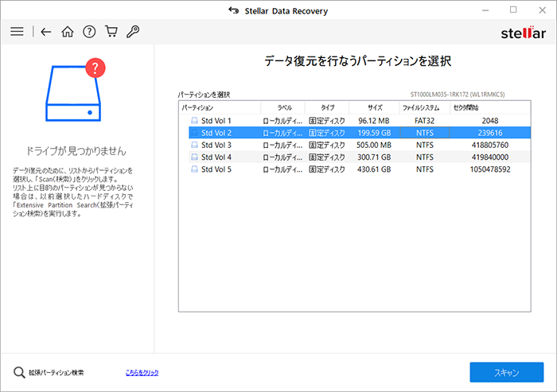Click the ドライブが見つかりません heading

coord(76,151)
